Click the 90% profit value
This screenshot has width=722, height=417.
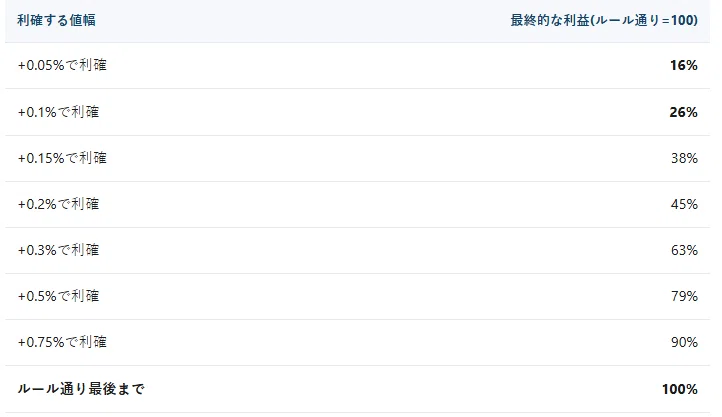click(684, 342)
